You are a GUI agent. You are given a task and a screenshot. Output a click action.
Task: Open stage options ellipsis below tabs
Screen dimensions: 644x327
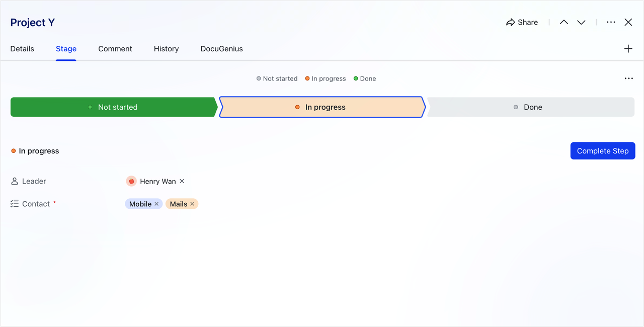(629, 78)
